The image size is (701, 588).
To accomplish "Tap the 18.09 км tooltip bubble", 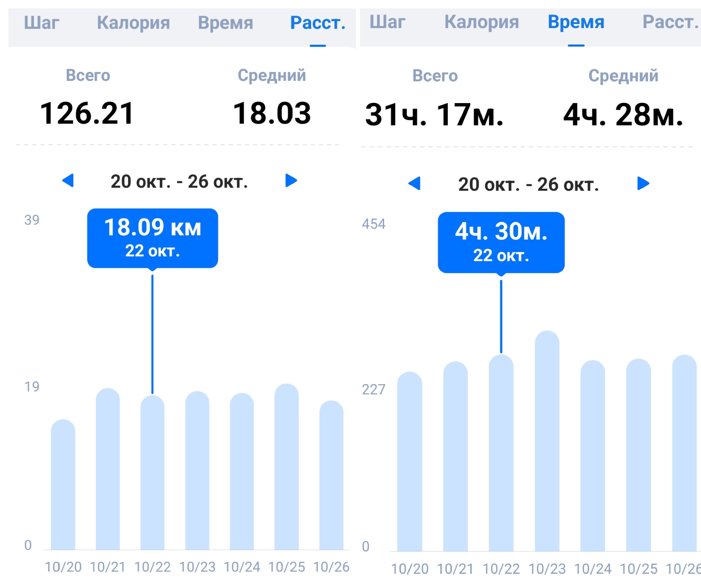I will click(153, 238).
